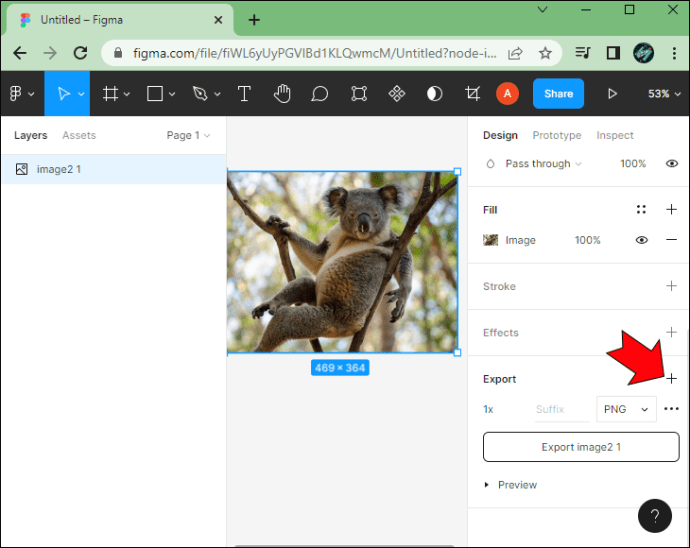690x548 pixels.
Task: Add a stroke
Action: click(x=671, y=286)
